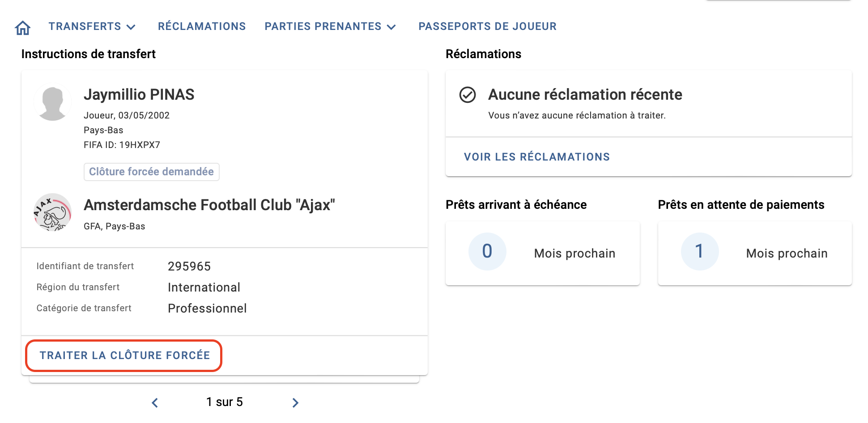Image resolution: width=868 pixels, height=423 pixels.
Task: Open the Transferts menu
Action: [x=92, y=26]
